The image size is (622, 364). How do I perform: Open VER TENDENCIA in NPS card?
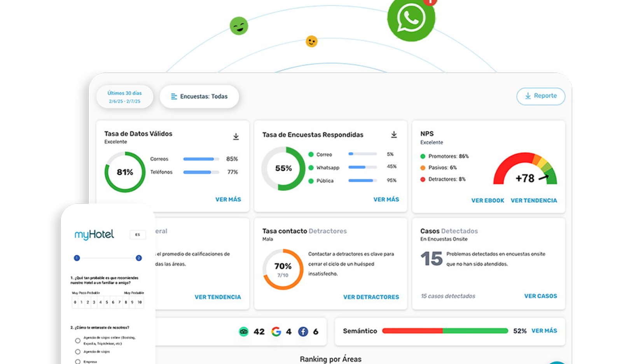pyautogui.click(x=534, y=200)
